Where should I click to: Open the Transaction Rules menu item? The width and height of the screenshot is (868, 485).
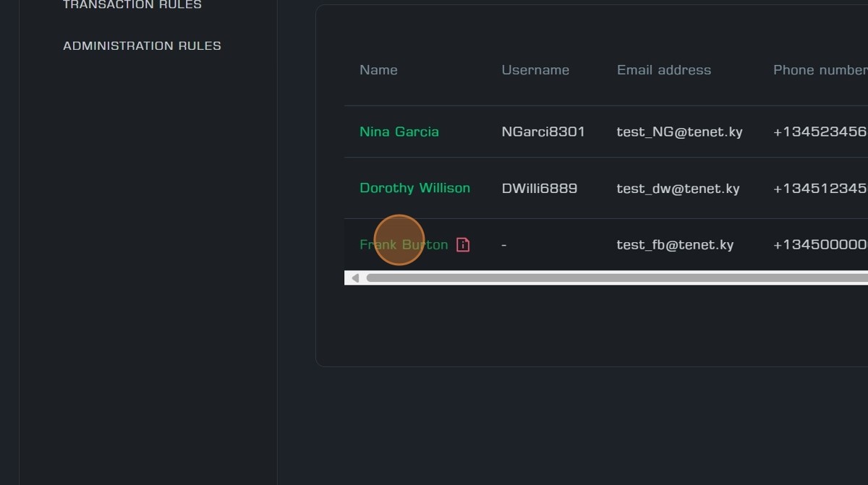[x=132, y=4]
